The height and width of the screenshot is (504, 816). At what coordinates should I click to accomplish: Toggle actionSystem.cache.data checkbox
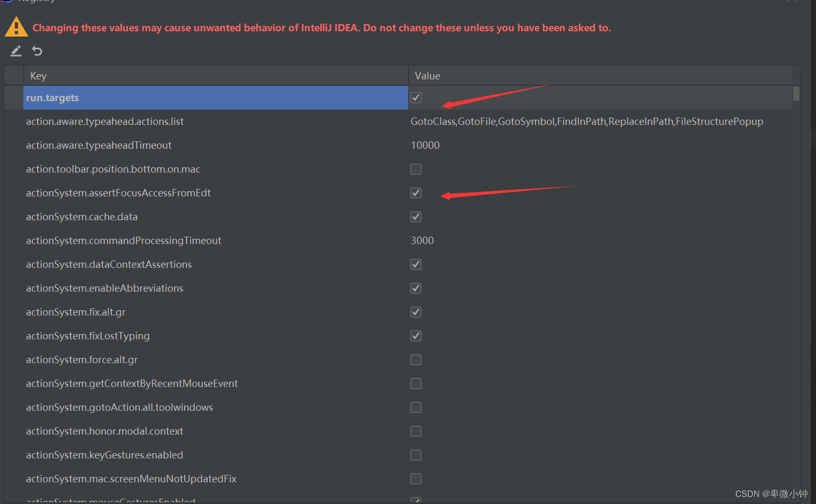(x=416, y=217)
